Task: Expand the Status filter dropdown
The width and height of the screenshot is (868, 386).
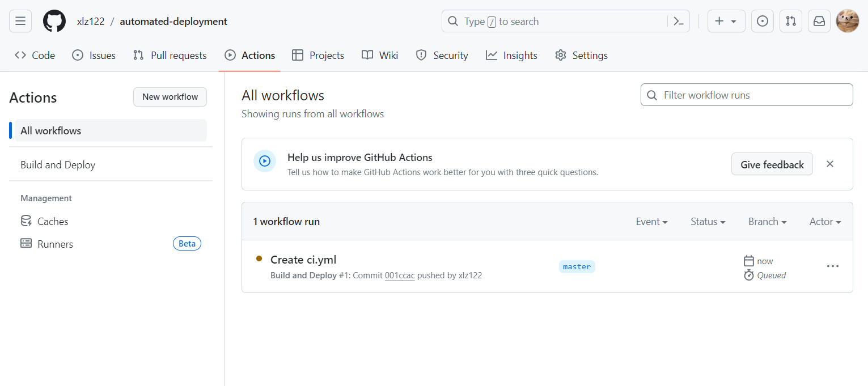Action: 708,222
